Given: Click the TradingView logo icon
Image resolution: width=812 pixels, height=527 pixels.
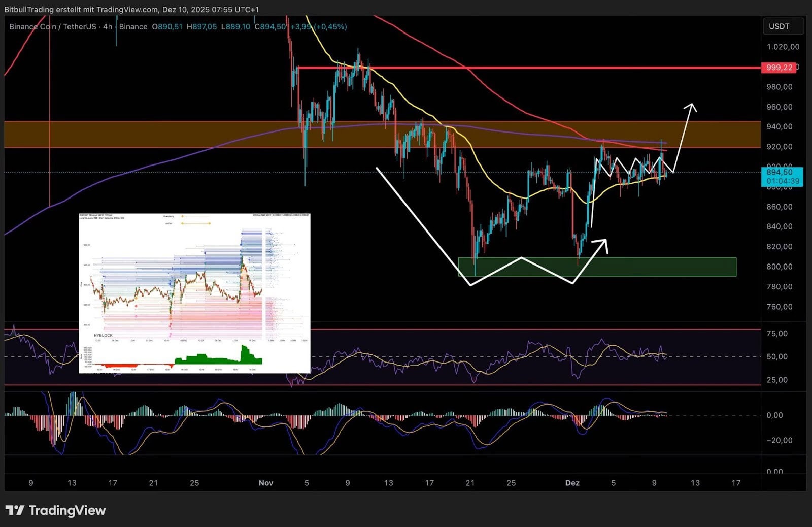Looking at the screenshot, I should click(15, 510).
